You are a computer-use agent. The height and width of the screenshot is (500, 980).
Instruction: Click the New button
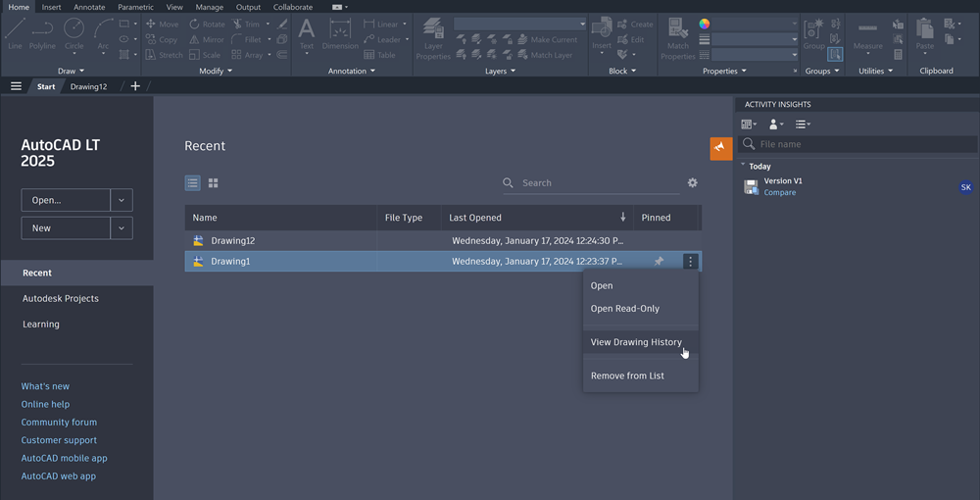coord(66,228)
